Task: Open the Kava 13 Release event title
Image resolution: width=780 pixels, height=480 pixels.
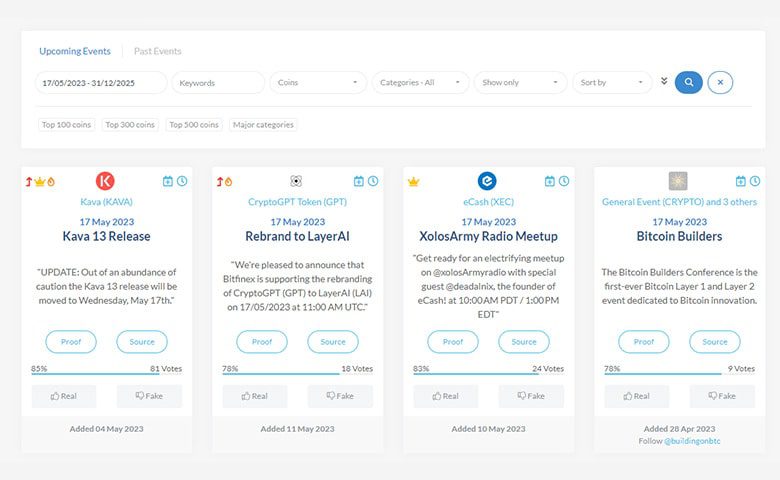Action: (106, 236)
